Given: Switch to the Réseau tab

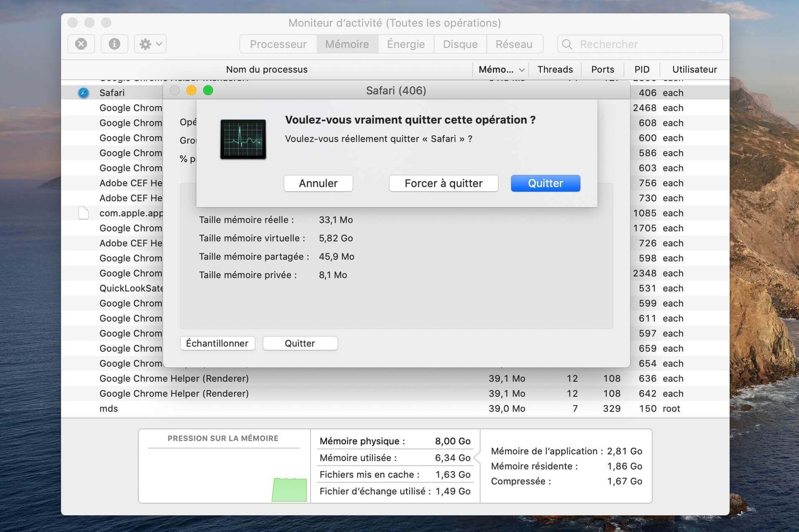Looking at the screenshot, I should [x=514, y=44].
